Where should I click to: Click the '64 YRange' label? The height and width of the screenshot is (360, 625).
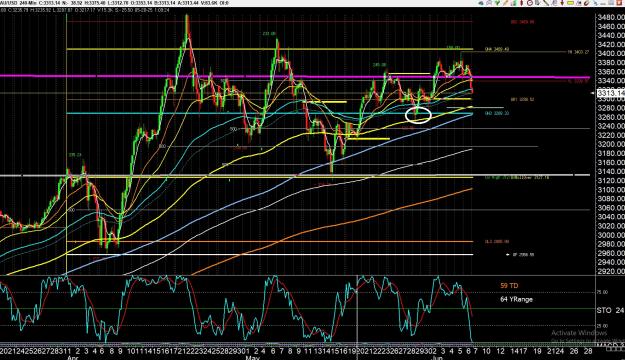click(516, 299)
